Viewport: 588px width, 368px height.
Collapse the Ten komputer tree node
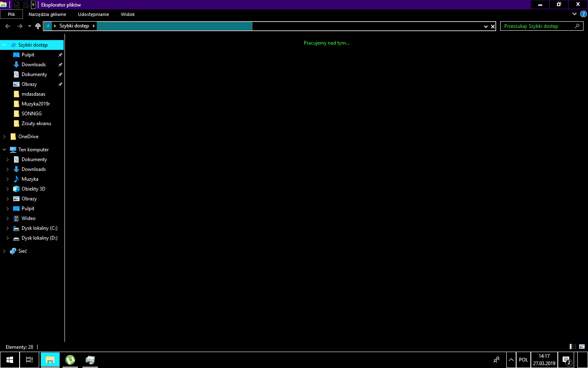click(4, 150)
